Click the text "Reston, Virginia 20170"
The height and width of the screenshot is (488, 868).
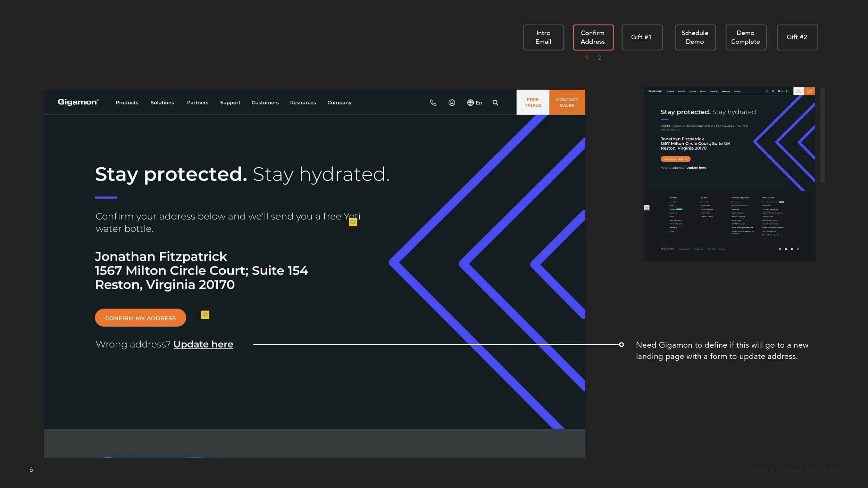click(x=165, y=285)
